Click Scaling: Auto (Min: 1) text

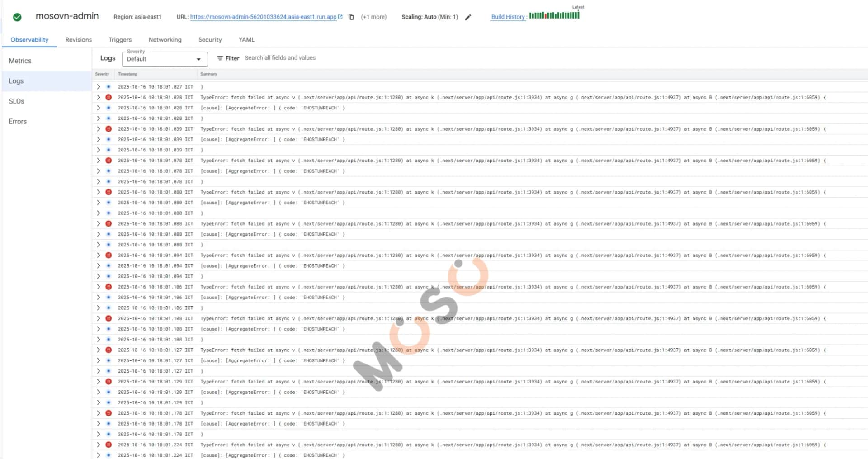click(429, 17)
